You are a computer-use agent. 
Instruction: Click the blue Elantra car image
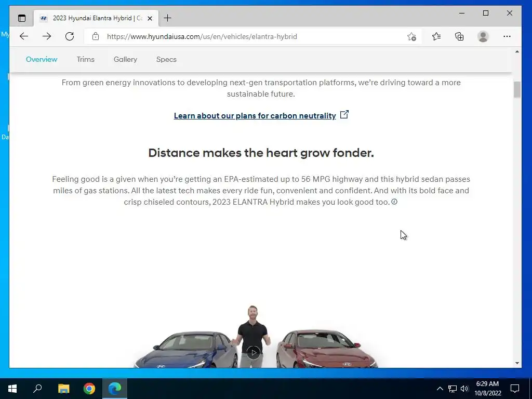point(185,350)
